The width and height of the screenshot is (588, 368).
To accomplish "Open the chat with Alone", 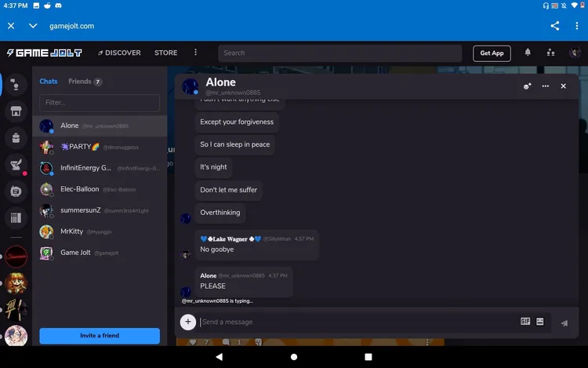I will pyautogui.click(x=100, y=126).
